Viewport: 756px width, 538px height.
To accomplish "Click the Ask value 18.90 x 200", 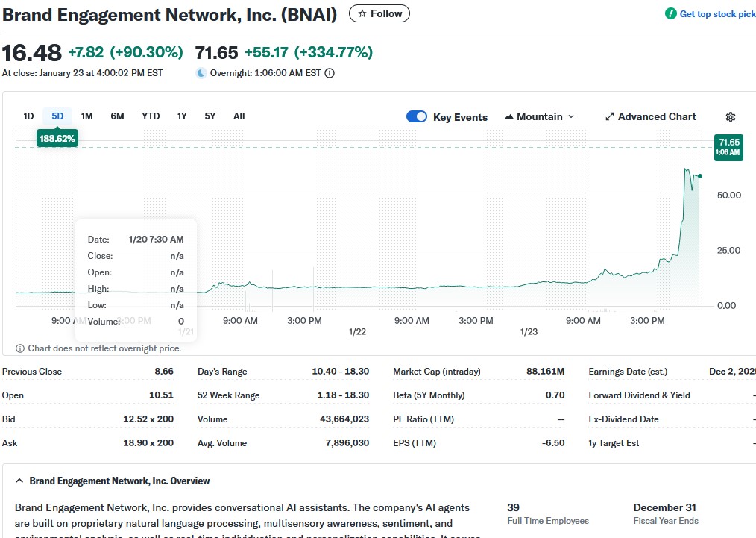I will click(148, 443).
